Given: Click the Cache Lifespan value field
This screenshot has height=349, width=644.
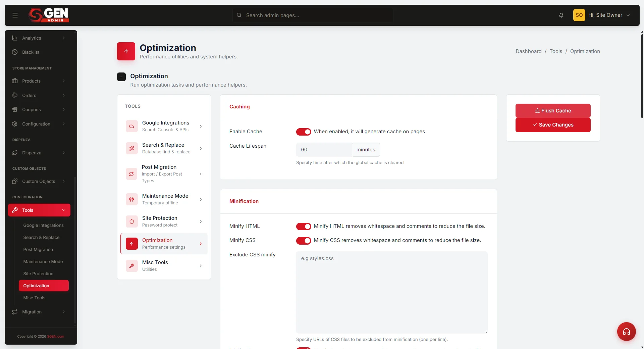Looking at the screenshot, I should tap(324, 150).
